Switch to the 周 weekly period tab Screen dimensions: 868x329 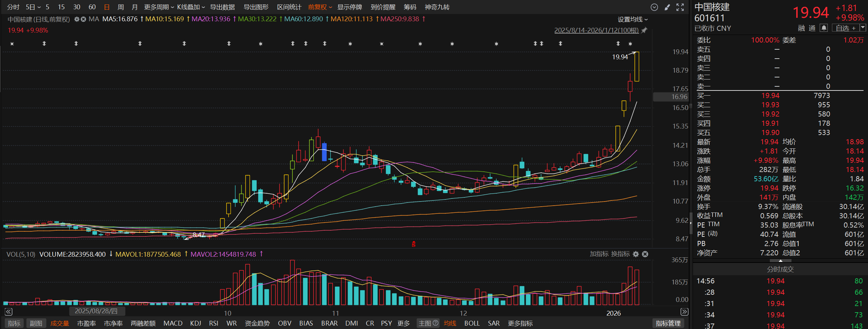click(120, 7)
